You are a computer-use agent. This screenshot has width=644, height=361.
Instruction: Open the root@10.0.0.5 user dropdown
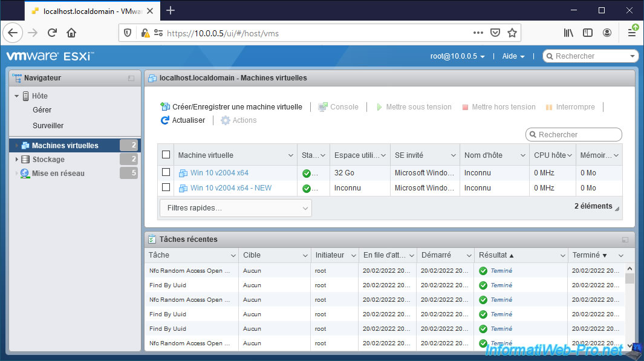[458, 56]
